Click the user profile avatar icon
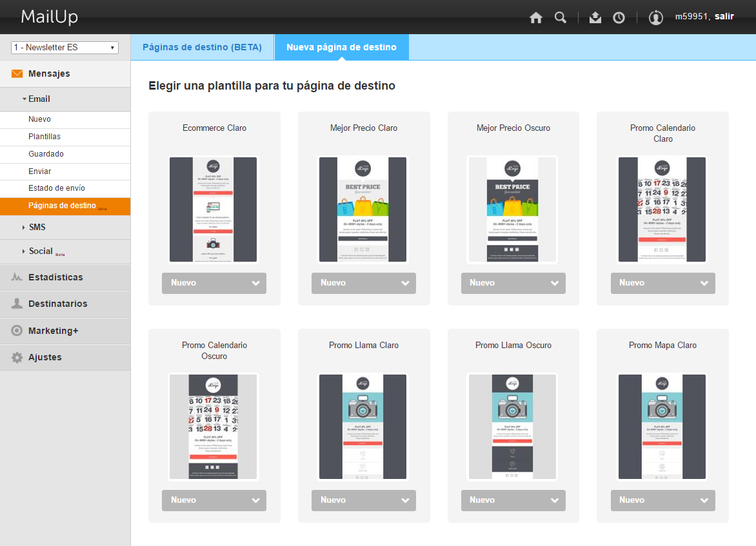This screenshot has width=756, height=546. click(655, 17)
